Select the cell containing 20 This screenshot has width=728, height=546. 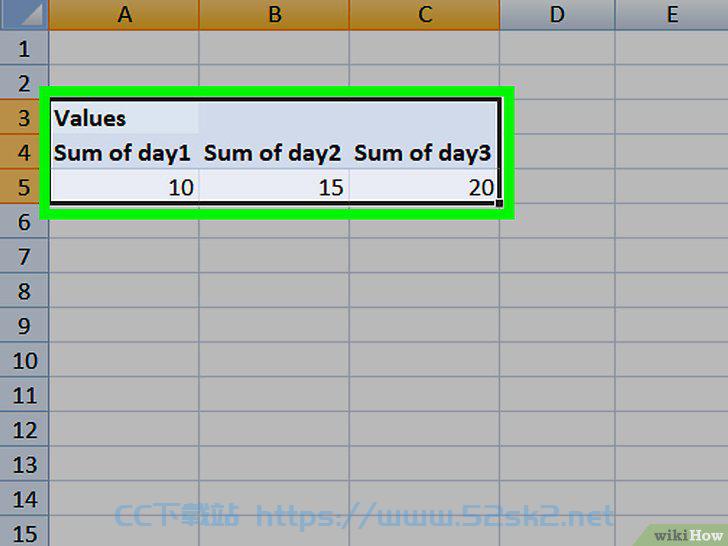pyautogui.click(x=423, y=187)
